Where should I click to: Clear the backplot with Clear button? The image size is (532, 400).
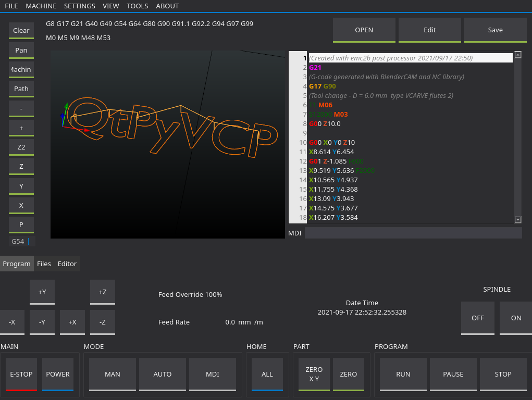pyautogui.click(x=21, y=31)
